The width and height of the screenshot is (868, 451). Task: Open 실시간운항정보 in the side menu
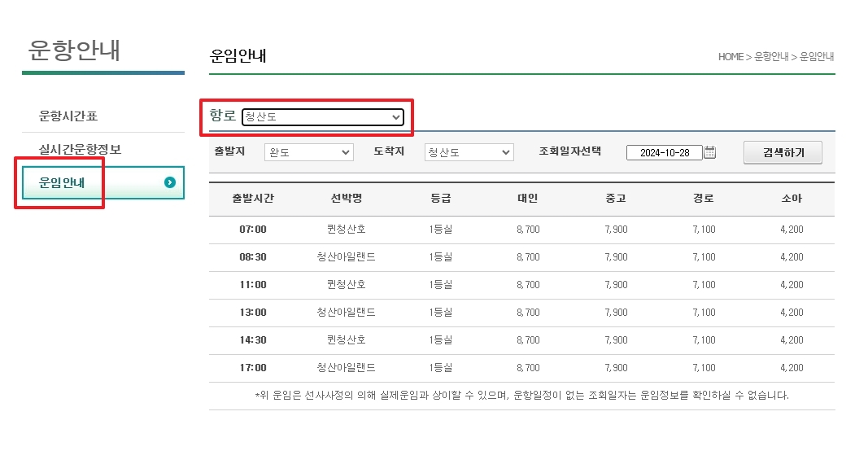pos(80,149)
